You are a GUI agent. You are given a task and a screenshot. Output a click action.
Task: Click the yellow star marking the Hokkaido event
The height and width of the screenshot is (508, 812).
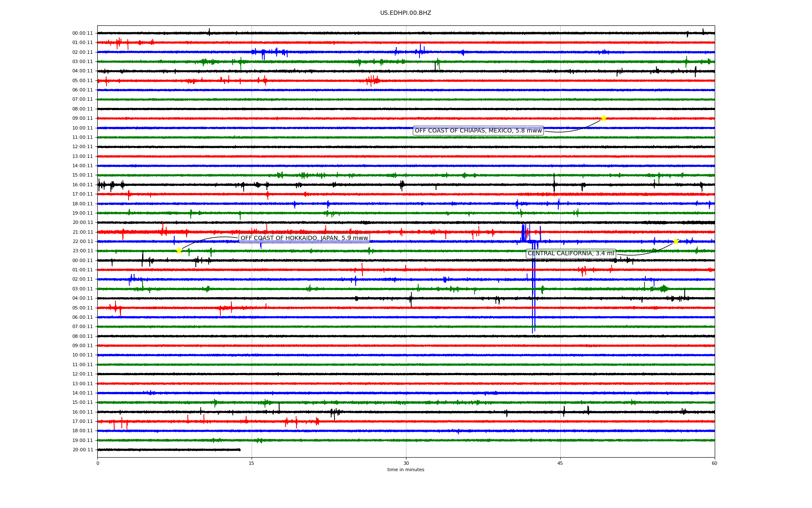click(179, 251)
